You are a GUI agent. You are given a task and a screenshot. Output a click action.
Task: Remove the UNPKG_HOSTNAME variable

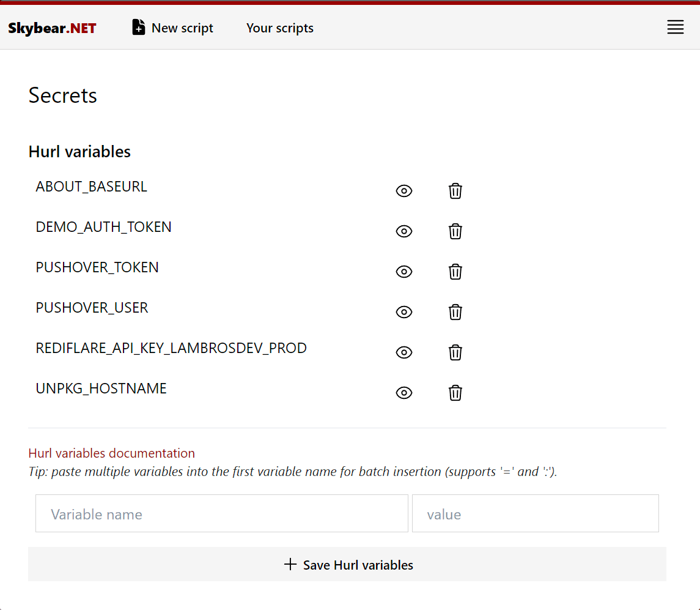click(x=455, y=393)
